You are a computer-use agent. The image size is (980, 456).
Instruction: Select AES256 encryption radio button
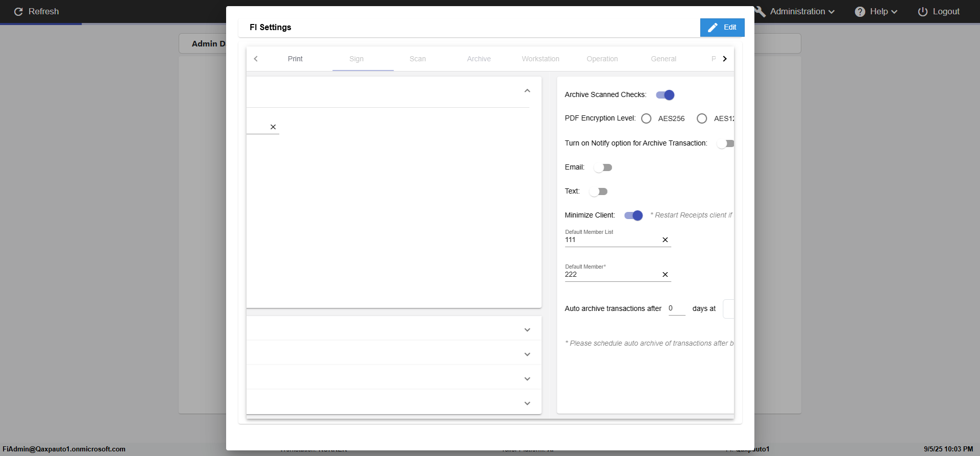pos(646,118)
